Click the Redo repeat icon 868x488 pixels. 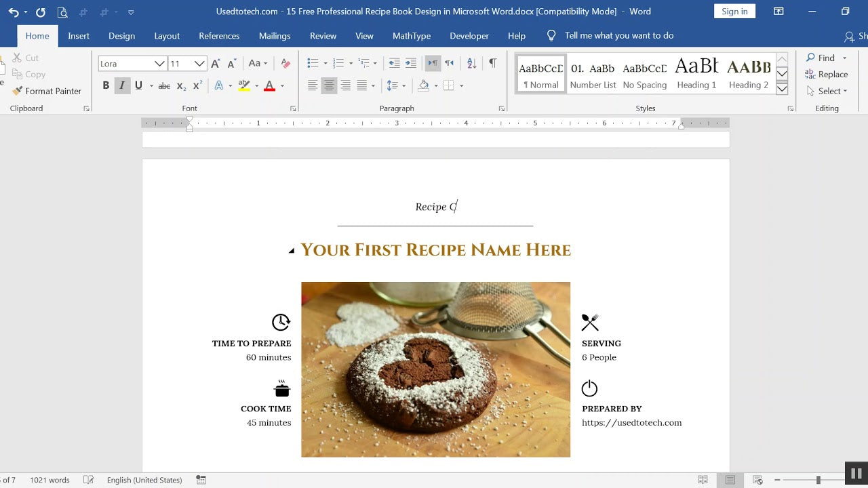click(40, 12)
